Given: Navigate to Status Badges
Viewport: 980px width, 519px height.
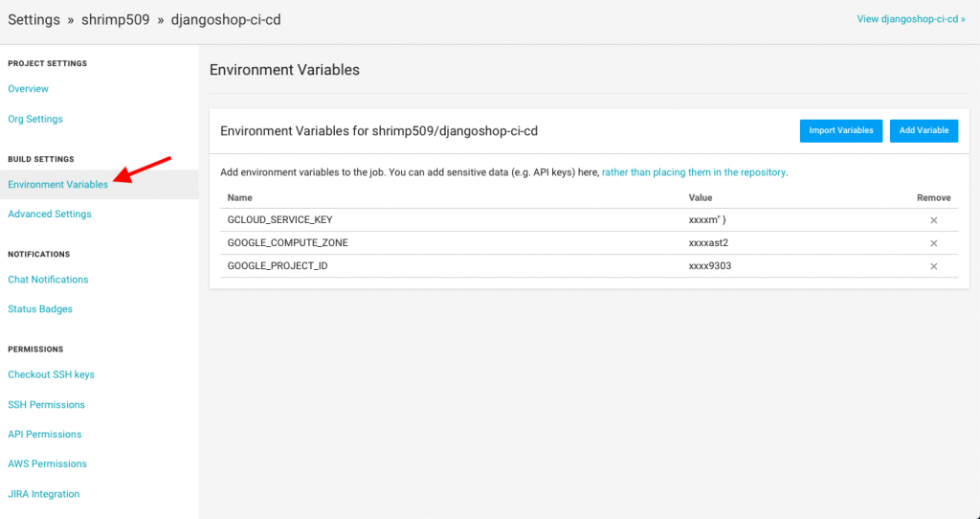Looking at the screenshot, I should pyautogui.click(x=40, y=309).
